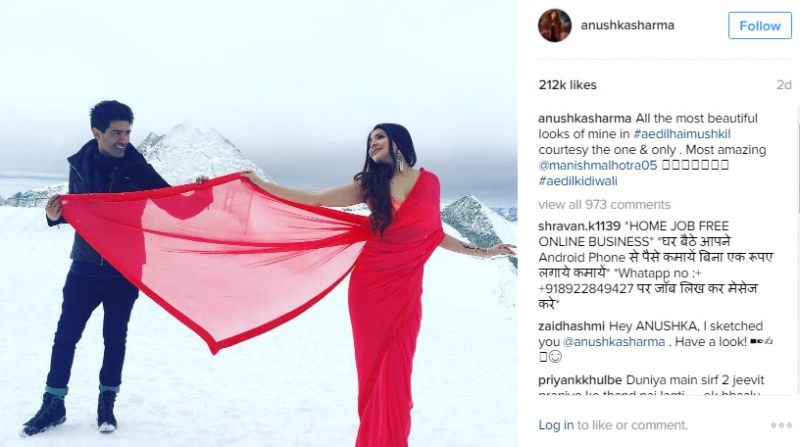Open the #aedilhaimushkil hashtag
Image resolution: width=800 pixels, height=447 pixels.
(682, 134)
